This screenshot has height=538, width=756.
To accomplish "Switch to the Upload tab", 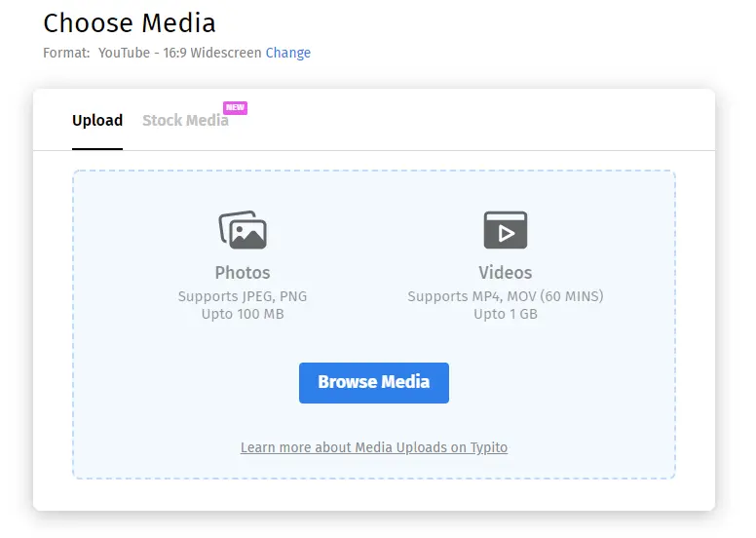I will (97, 120).
